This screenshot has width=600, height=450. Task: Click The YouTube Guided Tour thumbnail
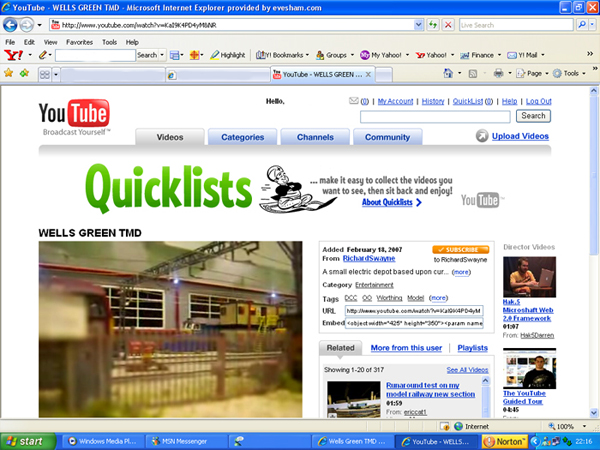(529, 368)
